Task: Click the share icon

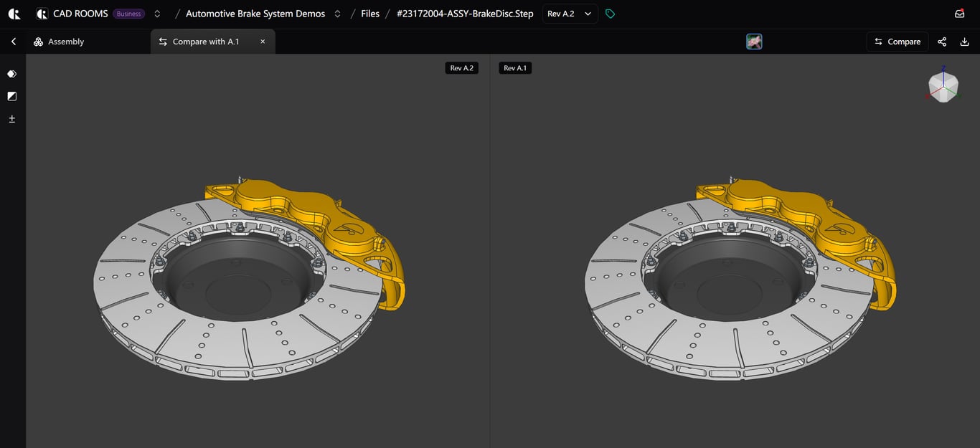Action: click(x=942, y=42)
